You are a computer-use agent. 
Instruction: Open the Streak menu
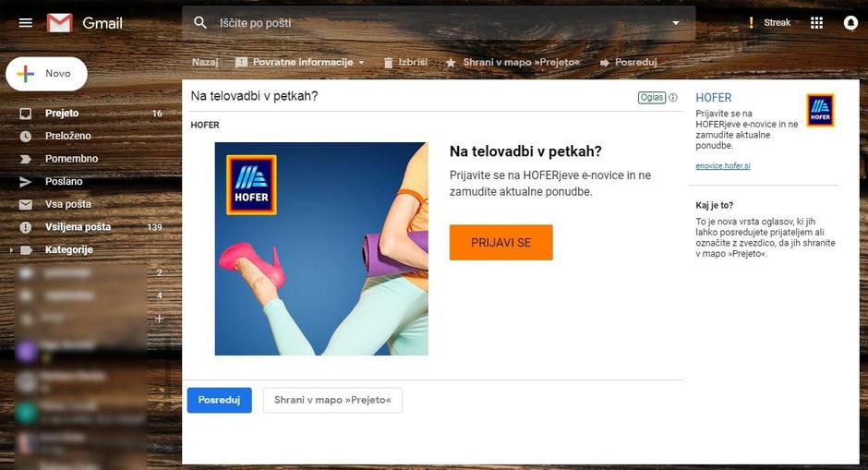[778, 23]
